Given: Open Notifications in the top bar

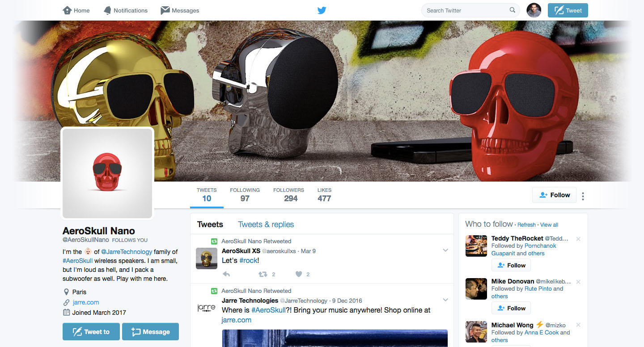Looking at the screenshot, I should coord(125,10).
